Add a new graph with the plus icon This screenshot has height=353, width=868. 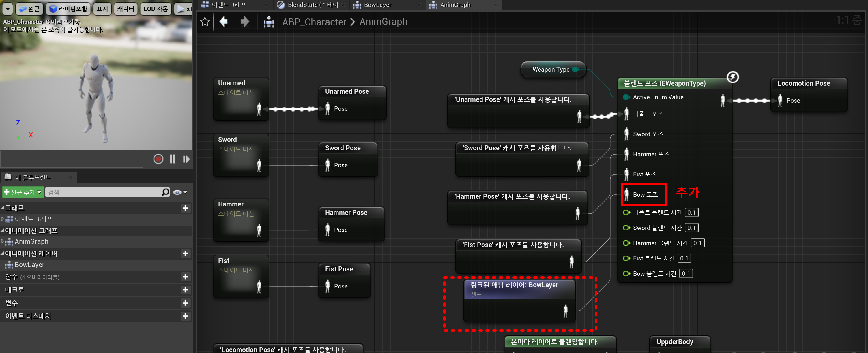(185, 208)
